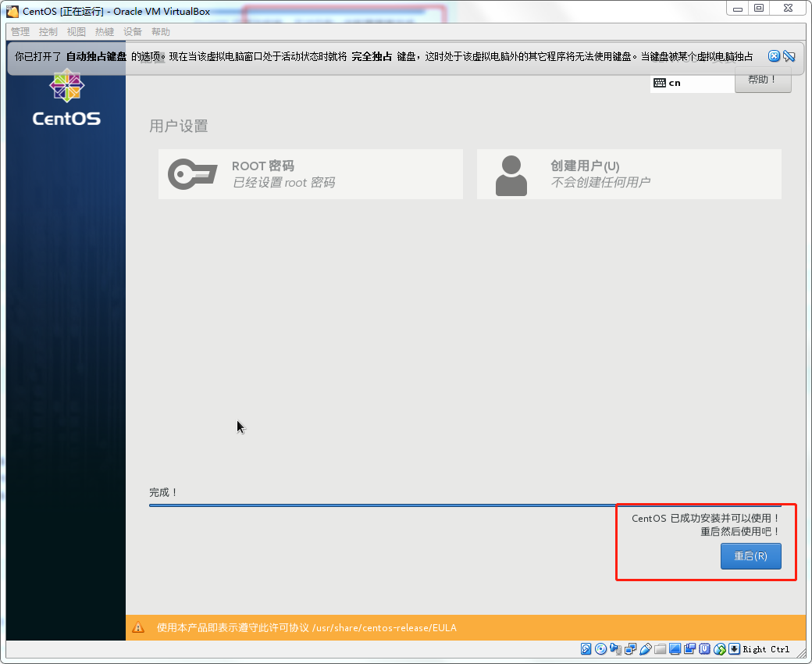The image size is (812, 664).
Task: Click the keyboard capture arrow icon
Action: tap(735, 649)
